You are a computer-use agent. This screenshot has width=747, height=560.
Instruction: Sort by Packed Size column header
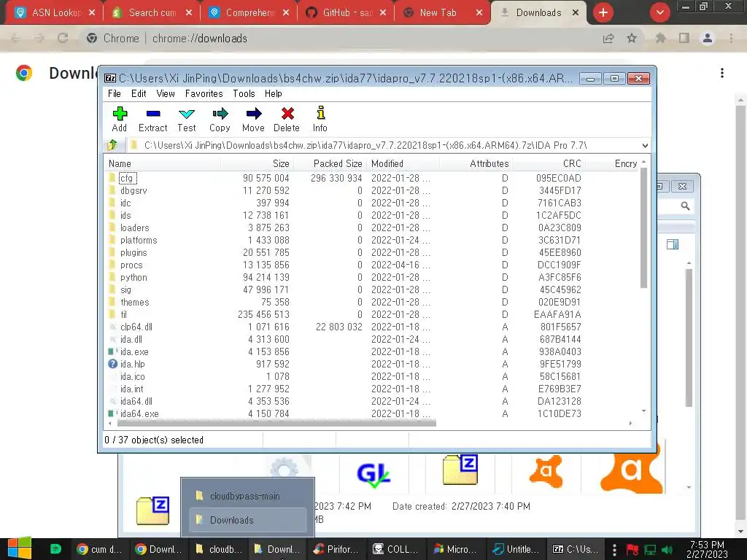(x=330, y=163)
